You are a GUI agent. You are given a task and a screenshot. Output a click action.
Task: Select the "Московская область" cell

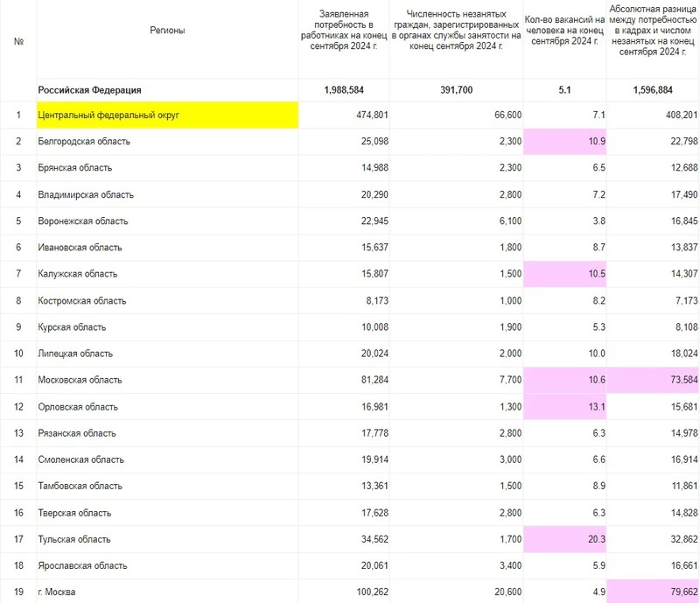80,380
